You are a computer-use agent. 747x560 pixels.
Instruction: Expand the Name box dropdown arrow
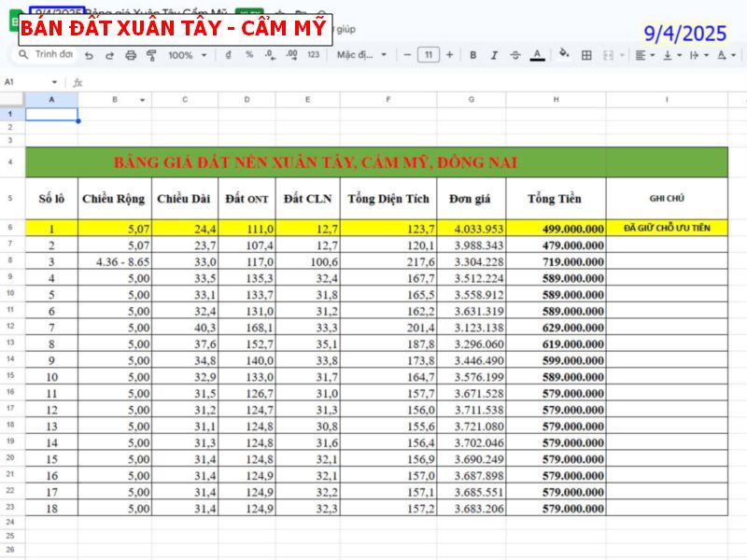click(x=54, y=82)
